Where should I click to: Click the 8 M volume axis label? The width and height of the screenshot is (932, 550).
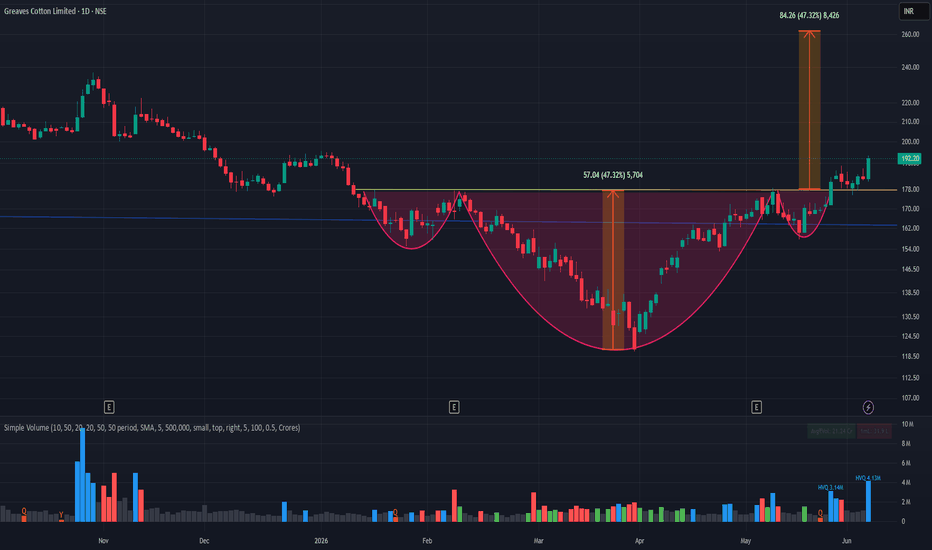coord(906,444)
